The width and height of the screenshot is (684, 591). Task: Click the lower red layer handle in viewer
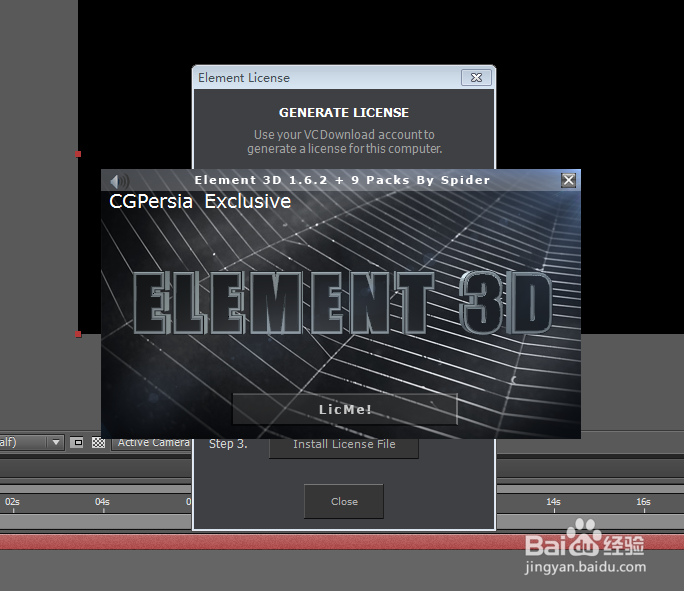point(78,335)
